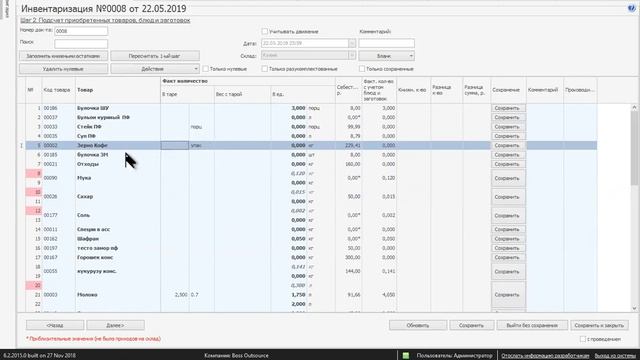
Task: Toggle the с проведением checkbox
Action: click(583, 339)
